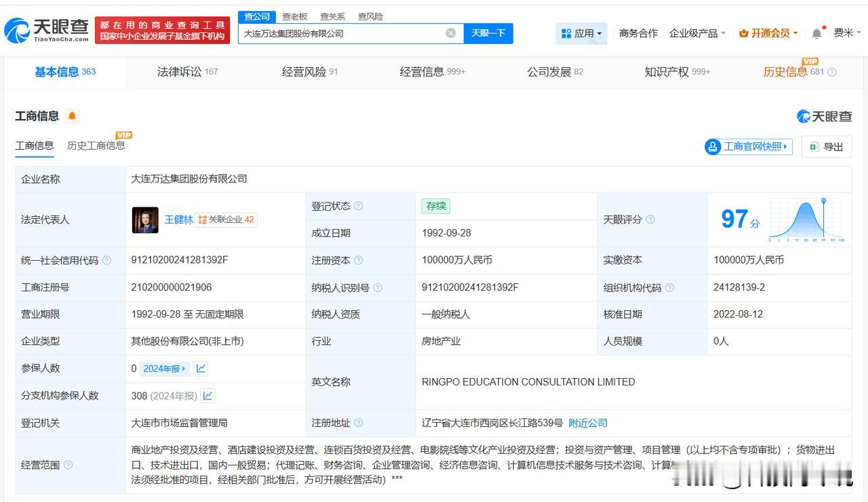Image resolution: width=868 pixels, height=502 pixels.
Task: Switch to the 查关系 search tab
Action: (333, 16)
